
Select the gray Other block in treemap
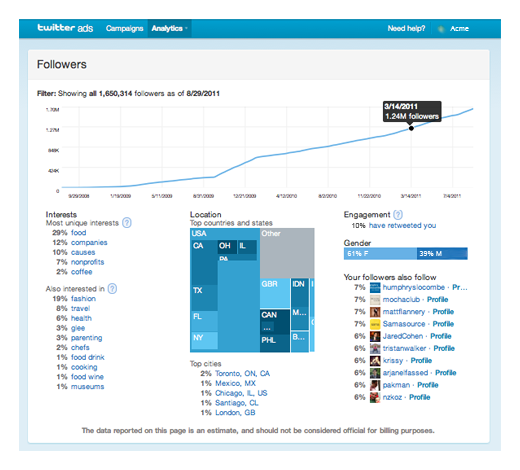287,253
